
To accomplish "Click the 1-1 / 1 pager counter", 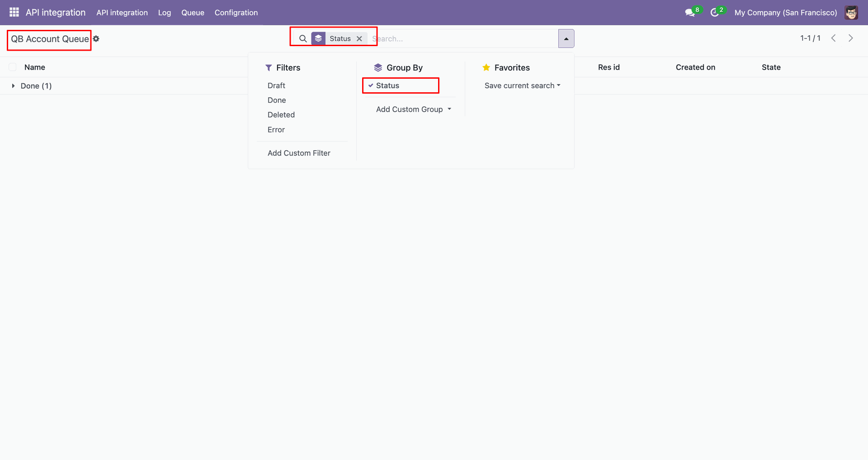I will coord(810,38).
